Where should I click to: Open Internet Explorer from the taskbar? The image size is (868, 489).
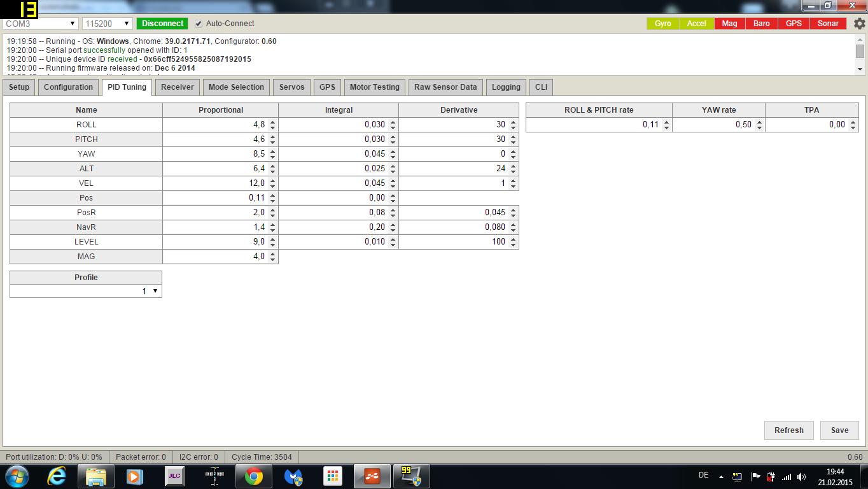tap(57, 476)
